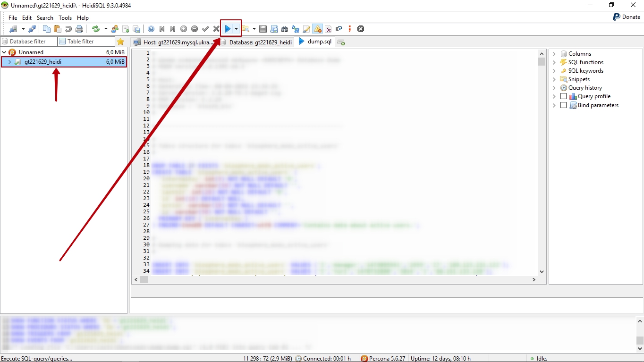
Task: Click the Undo toolbar icon
Action: pyautogui.click(x=68, y=29)
